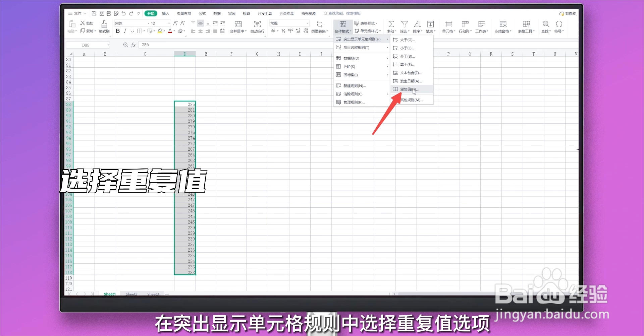Open the Conditional Formatting (条件格式) dropdown
644x336 pixels.
click(343, 27)
